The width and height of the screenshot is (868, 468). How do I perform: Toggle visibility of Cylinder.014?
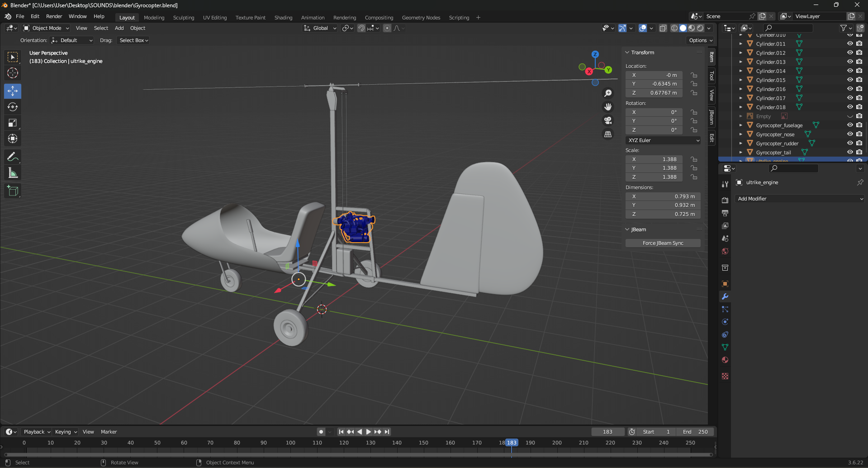pos(850,71)
